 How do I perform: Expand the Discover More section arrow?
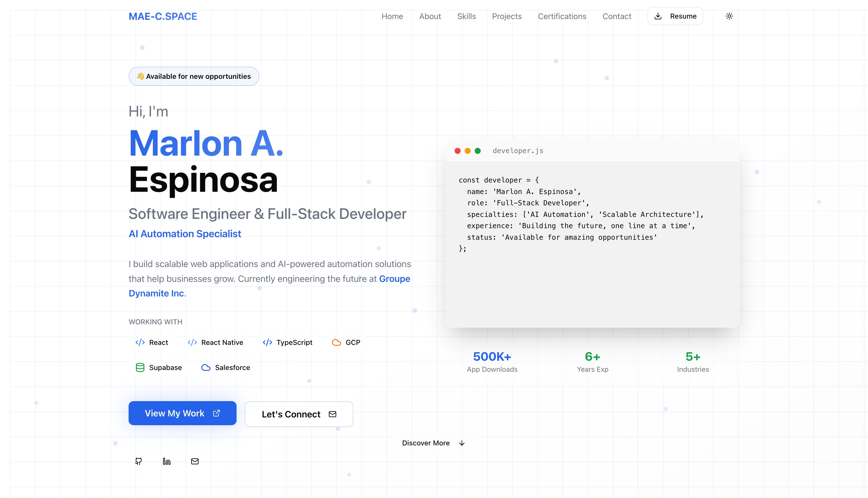(462, 443)
